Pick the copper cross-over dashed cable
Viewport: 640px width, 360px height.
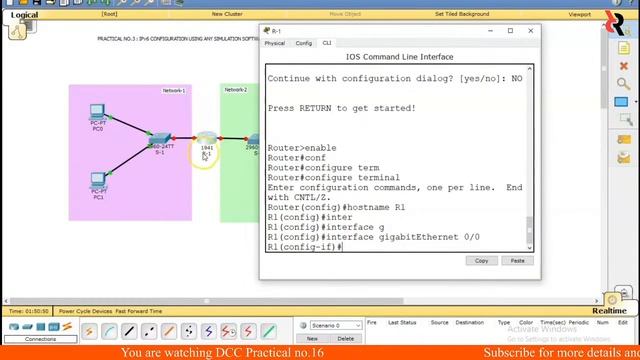pos(149,331)
